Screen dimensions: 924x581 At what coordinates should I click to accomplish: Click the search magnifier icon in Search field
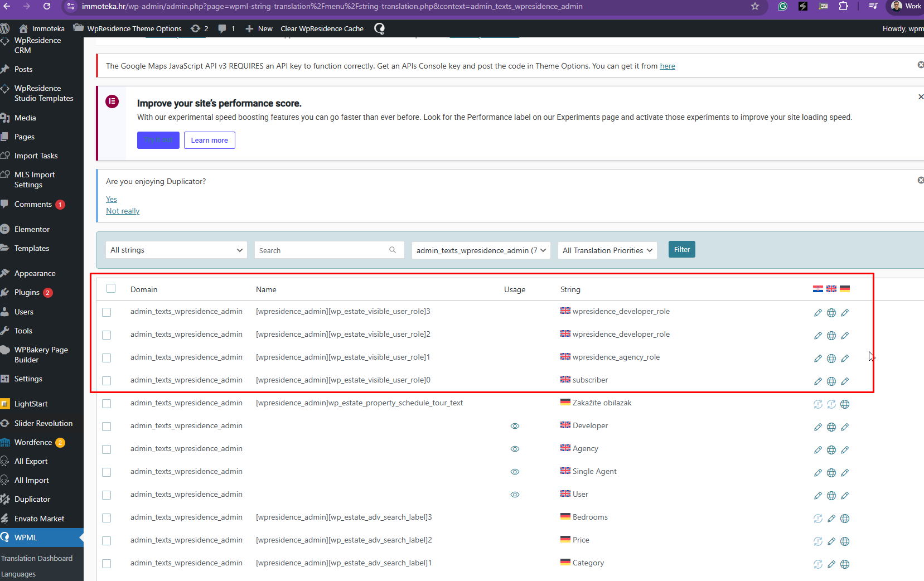(x=393, y=250)
